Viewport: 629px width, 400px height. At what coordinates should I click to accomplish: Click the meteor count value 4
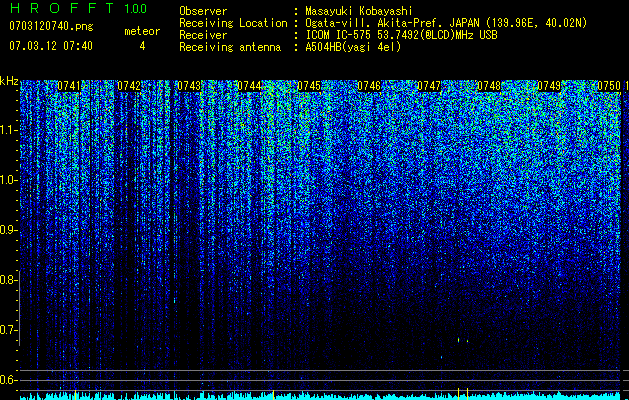tap(142, 46)
